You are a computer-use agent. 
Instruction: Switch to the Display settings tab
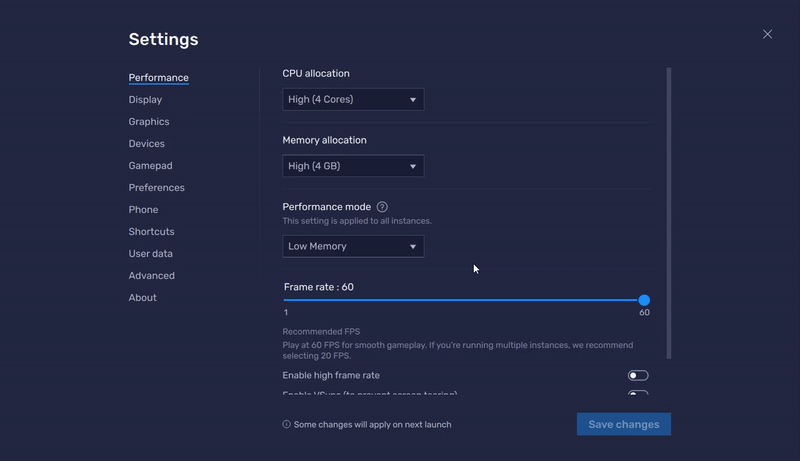pyautogui.click(x=145, y=100)
